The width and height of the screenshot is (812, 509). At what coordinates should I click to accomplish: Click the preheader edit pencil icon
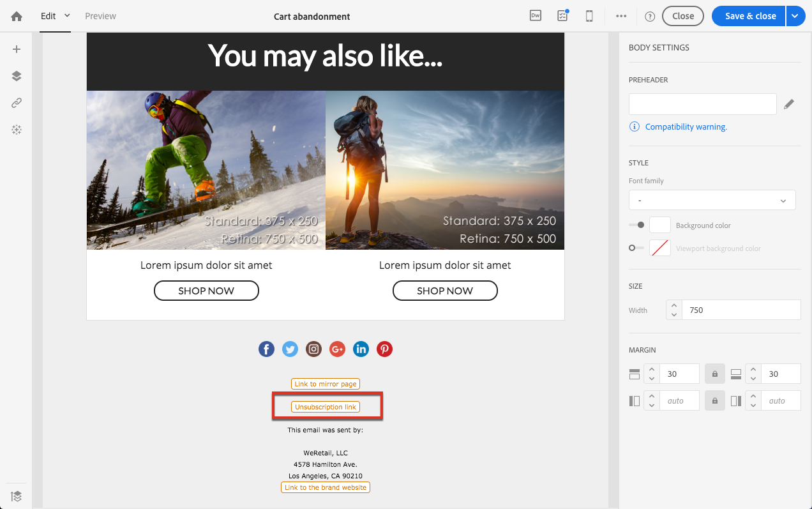[x=789, y=104]
